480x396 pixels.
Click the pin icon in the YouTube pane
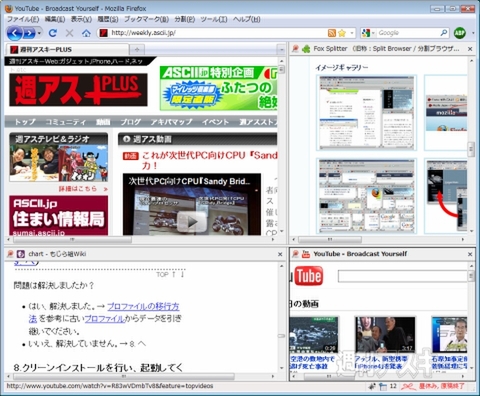[295, 254]
